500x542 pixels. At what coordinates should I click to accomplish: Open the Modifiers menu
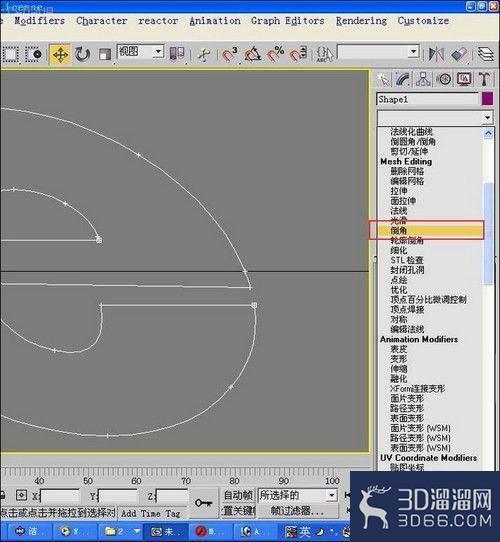(x=39, y=21)
